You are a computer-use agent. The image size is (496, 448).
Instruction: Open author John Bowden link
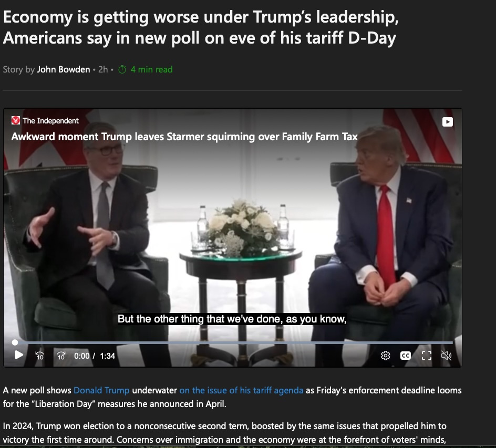click(64, 69)
